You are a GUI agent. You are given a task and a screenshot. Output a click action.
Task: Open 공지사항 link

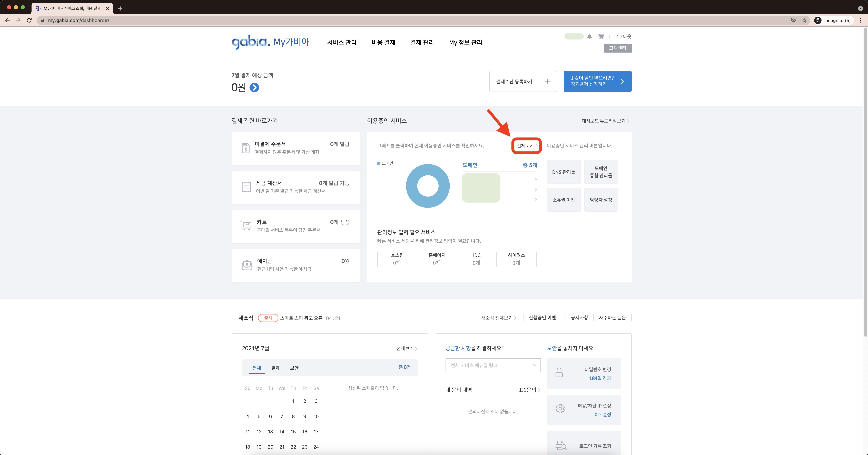(x=579, y=318)
